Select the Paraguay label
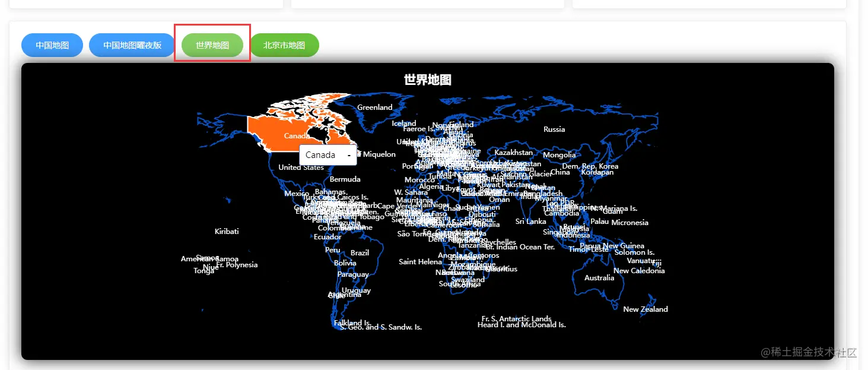This screenshot has height=370, width=868. pyautogui.click(x=353, y=274)
